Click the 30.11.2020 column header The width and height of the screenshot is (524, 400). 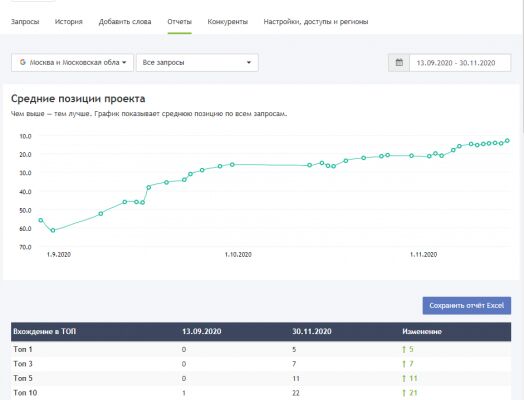click(312, 331)
